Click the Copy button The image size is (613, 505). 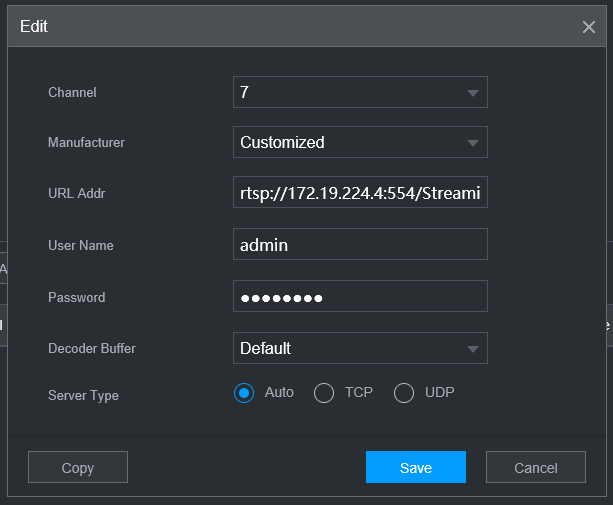point(78,467)
